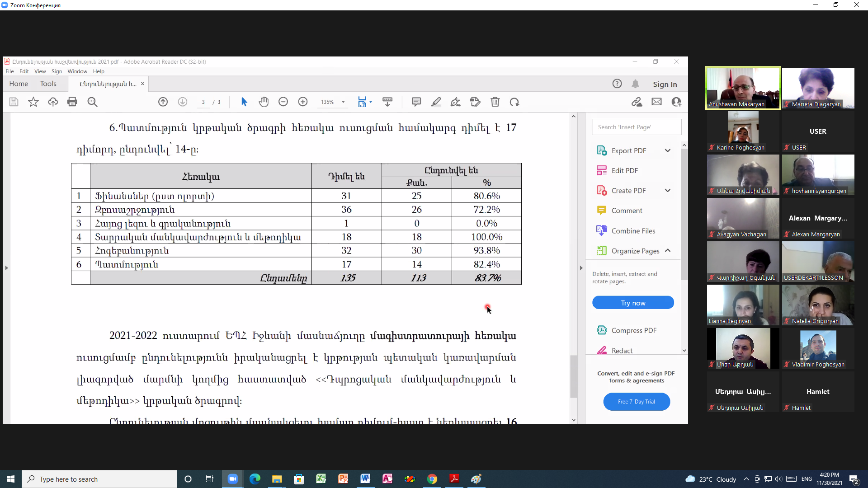Click the Send file by email icon
The height and width of the screenshot is (488, 868).
pyautogui.click(x=656, y=102)
